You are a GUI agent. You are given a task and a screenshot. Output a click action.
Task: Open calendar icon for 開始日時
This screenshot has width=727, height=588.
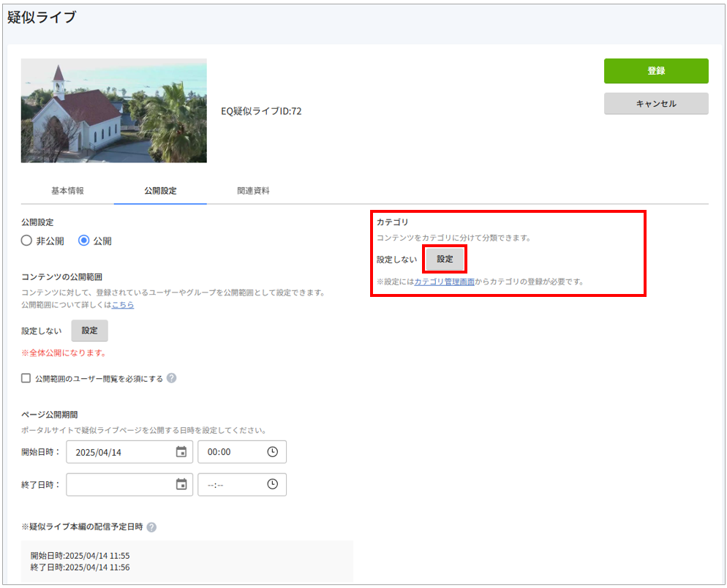(181, 452)
